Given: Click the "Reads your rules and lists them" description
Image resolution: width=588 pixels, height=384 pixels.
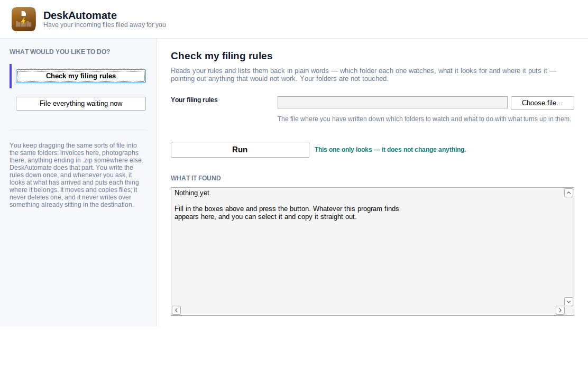Looking at the screenshot, I should pos(363,75).
